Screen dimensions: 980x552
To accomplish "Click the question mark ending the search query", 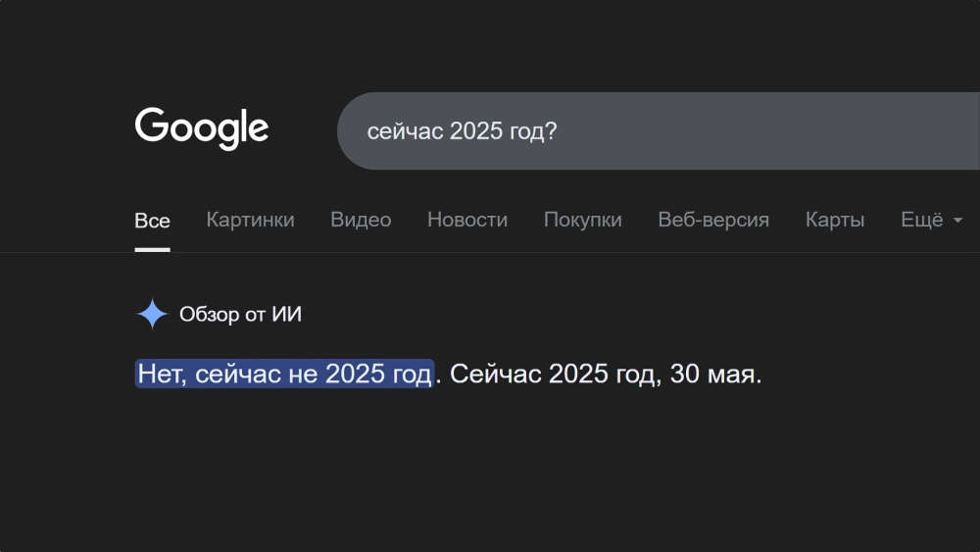I will [552, 131].
